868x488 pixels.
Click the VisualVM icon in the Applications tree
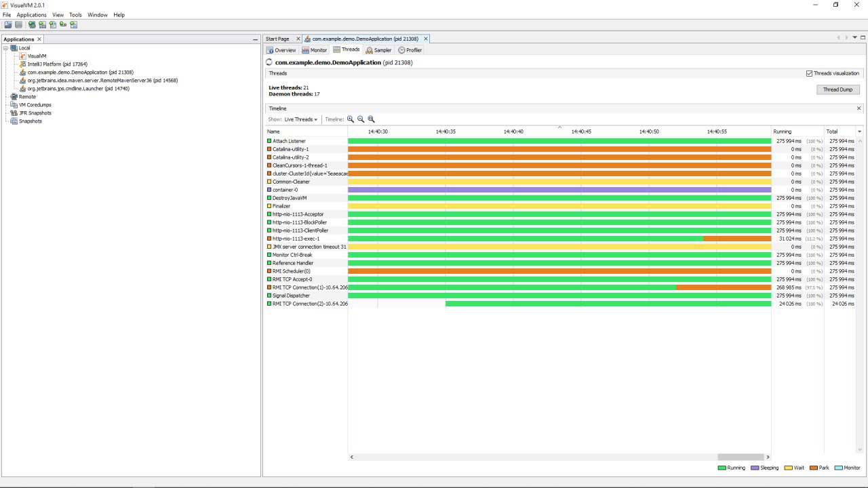(x=22, y=56)
